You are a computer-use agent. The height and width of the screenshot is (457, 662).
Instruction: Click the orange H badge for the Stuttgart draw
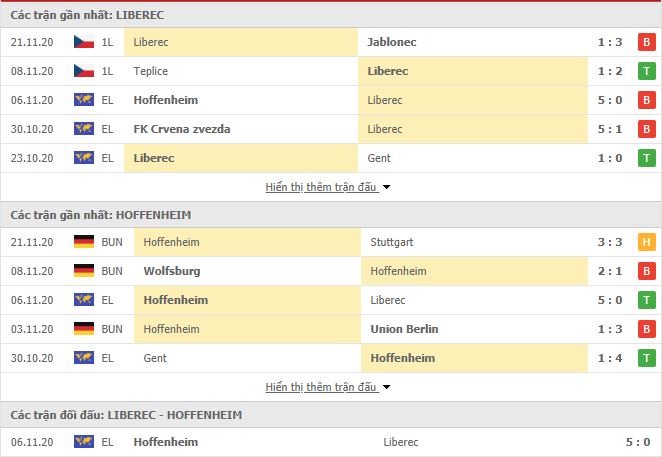pos(646,242)
